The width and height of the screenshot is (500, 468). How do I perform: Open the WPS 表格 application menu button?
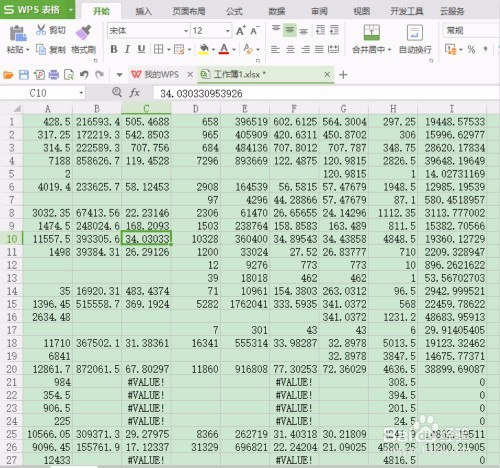[37, 9]
